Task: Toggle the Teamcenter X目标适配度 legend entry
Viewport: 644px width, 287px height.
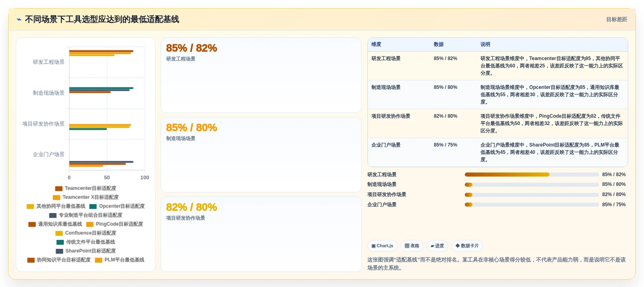Action: pyautogui.click(x=86, y=197)
